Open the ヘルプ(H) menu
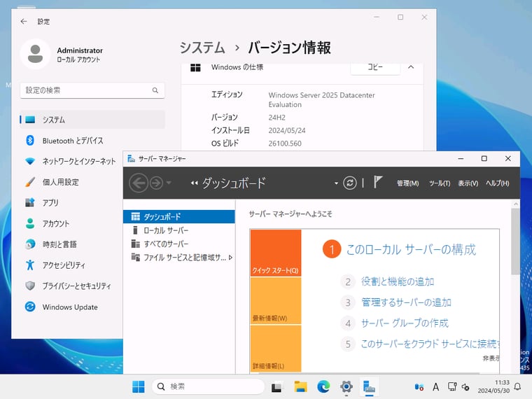 point(498,183)
